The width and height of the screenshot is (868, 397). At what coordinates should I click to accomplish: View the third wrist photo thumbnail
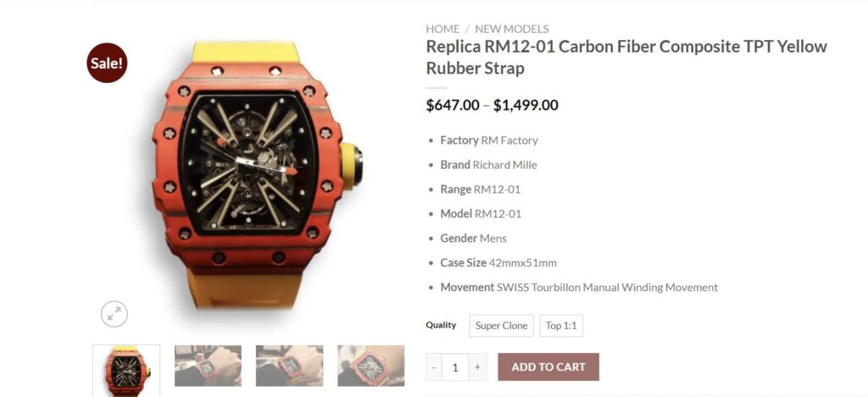click(x=290, y=366)
